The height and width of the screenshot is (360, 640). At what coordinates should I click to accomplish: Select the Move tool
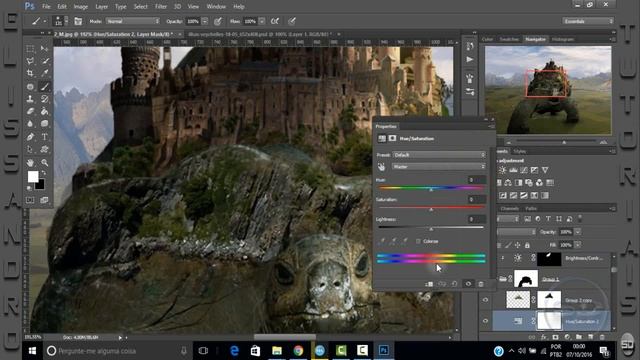[x=44, y=49]
